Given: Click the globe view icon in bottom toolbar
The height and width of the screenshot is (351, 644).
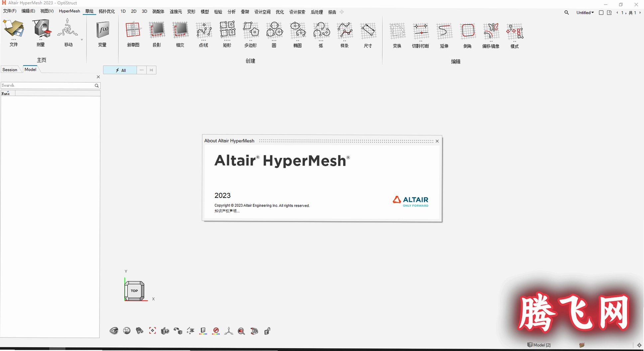Looking at the screenshot, I should tap(127, 331).
